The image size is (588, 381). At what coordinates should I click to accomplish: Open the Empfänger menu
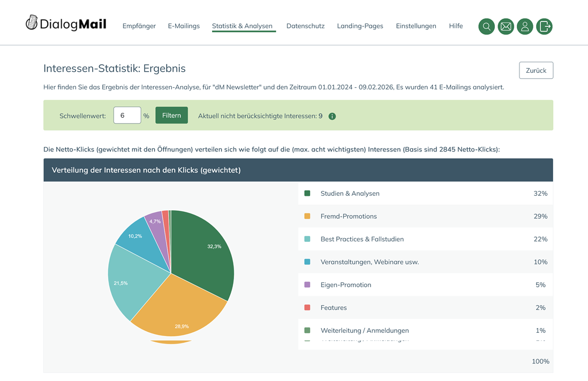tap(139, 26)
